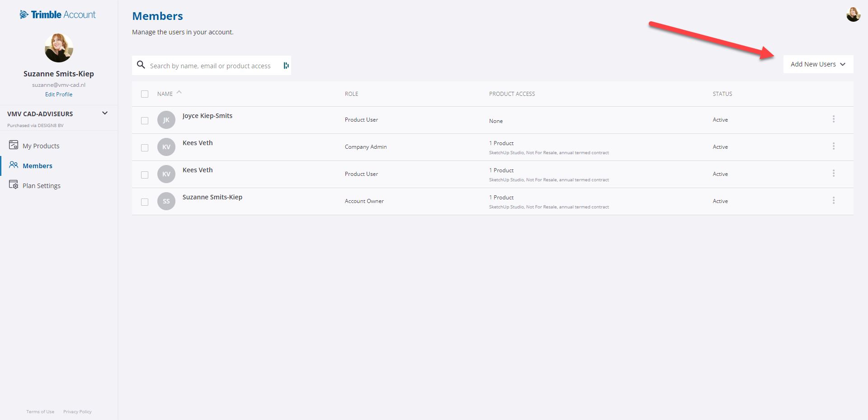This screenshot has height=420, width=868.
Task: Click the search magnifier icon
Action: [141, 65]
